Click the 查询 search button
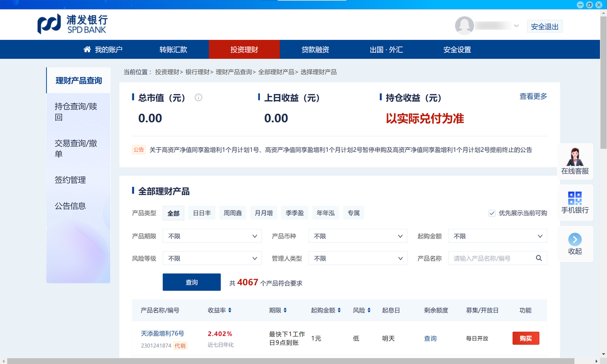Viewport: 607px width, 364px height. click(192, 282)
